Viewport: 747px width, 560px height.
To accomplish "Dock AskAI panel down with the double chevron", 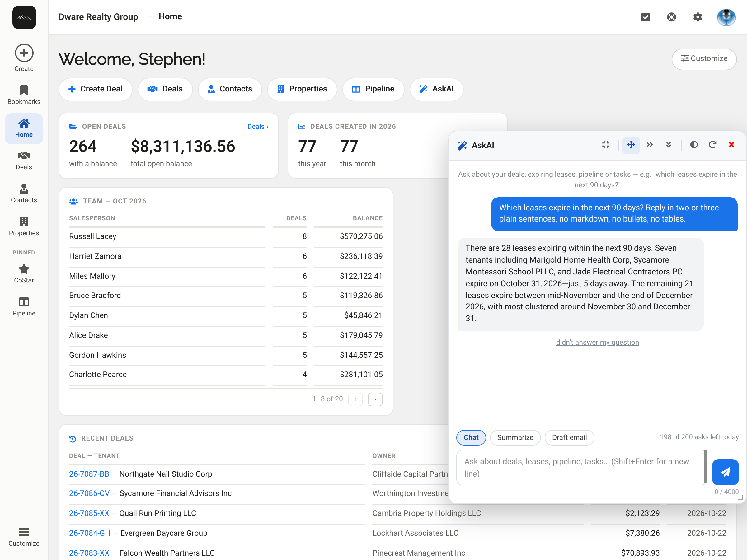I will pyautogui.click(x=668, y=145).
